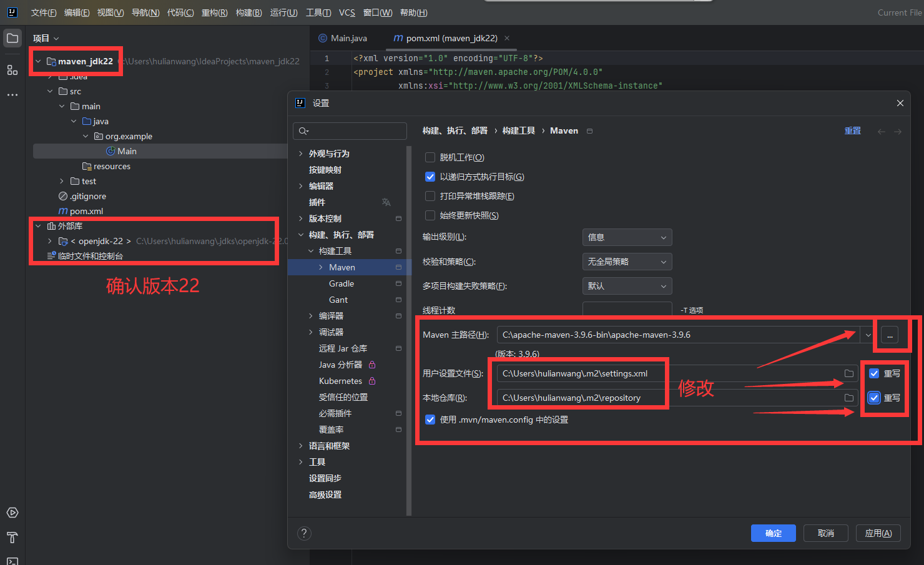Go back with the settings left arrow
Image resolution: width=924 pixels, height=565 pixels.
(x=882, y=131)
